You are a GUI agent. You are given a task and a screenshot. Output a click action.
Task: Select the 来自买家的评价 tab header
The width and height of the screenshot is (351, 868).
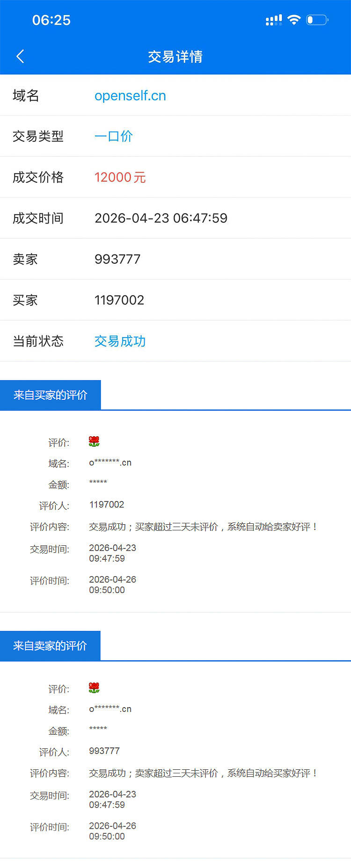click(51, 395)
